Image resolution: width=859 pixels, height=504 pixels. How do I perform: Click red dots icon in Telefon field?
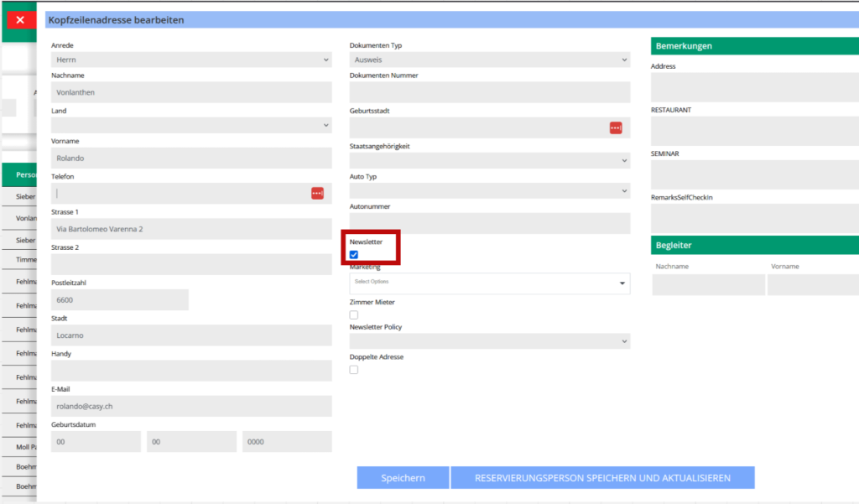pyautogui.click(x=317, y=193)
